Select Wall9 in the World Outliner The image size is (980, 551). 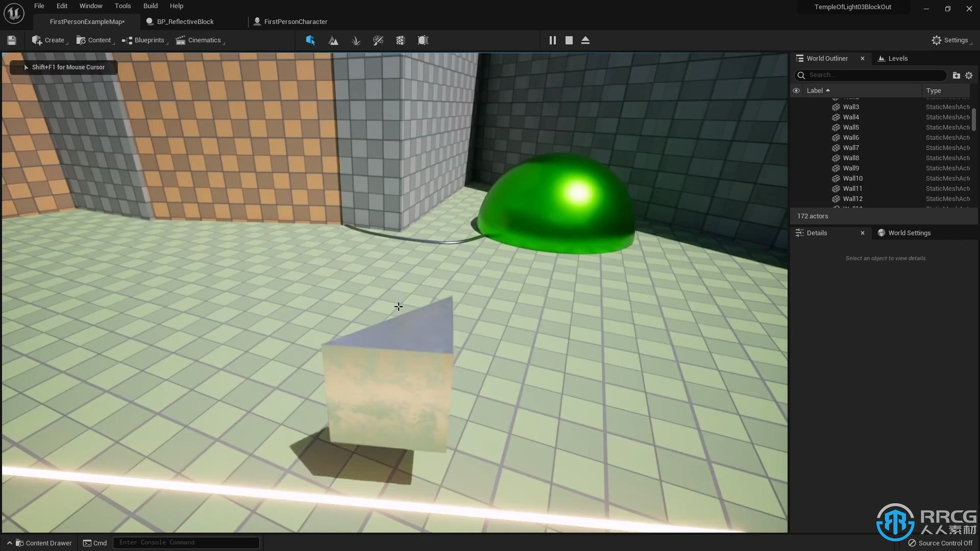tap(880, 168)
